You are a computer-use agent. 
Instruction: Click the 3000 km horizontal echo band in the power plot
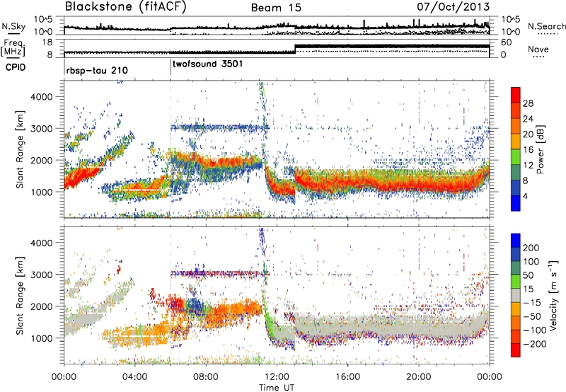(x=220, y=127)
